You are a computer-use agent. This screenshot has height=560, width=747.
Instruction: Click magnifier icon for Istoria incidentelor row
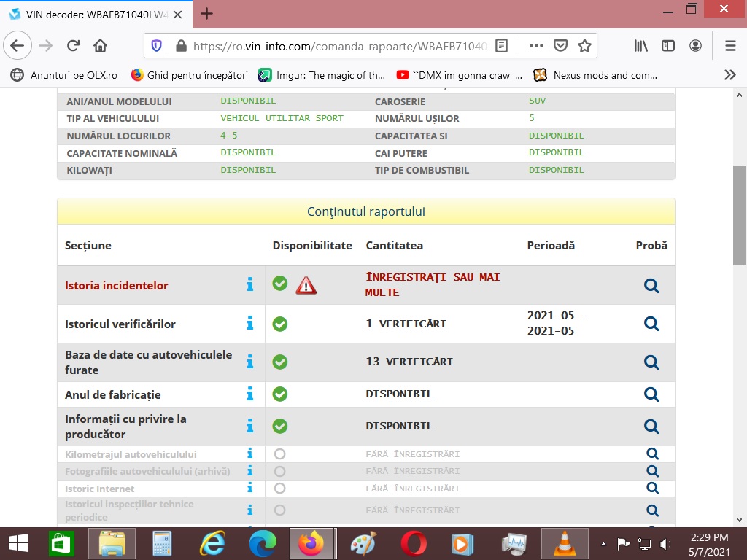click(x=651, y=286)
